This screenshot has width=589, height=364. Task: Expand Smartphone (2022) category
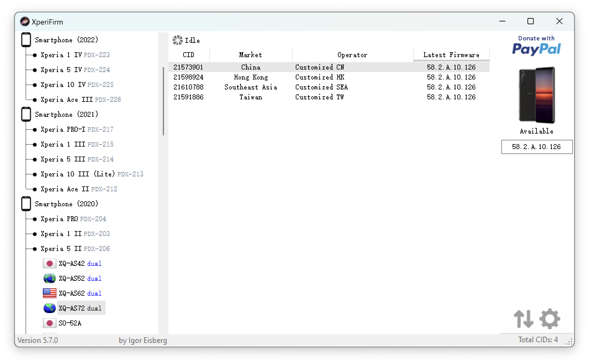pos(66,40)
